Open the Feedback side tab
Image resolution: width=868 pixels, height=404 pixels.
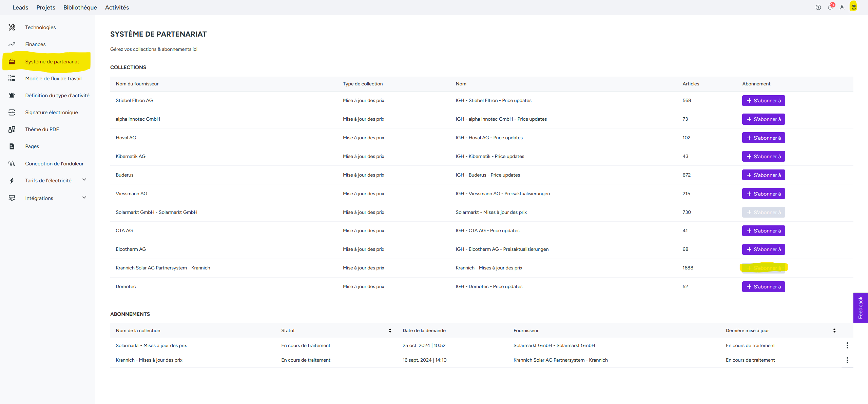(860, 307)
